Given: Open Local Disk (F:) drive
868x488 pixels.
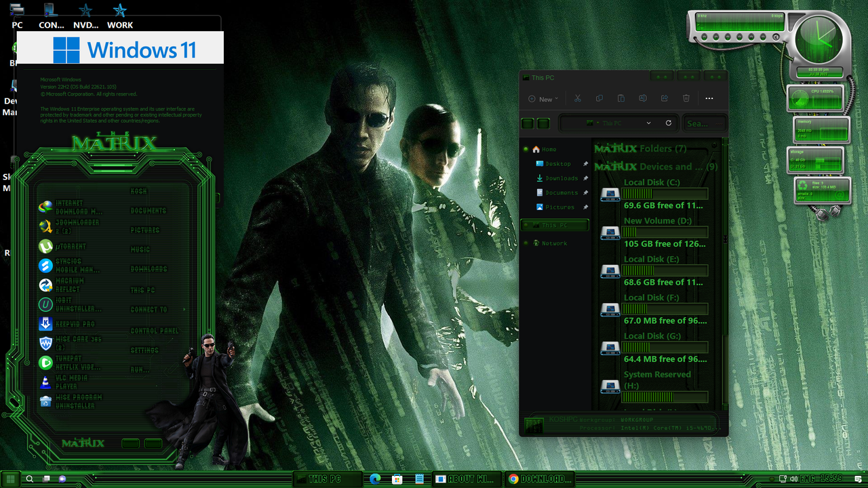Looking at the screenshot, I should [654, 309].
